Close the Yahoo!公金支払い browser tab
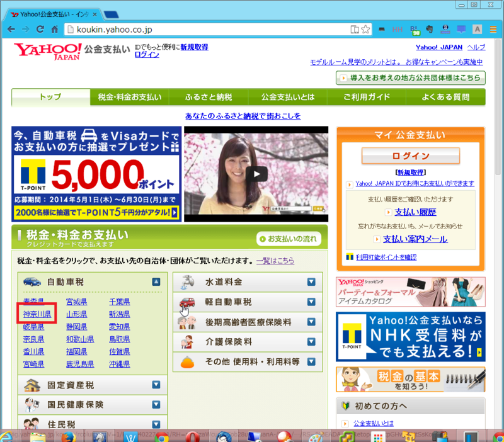 click(95, 14)
